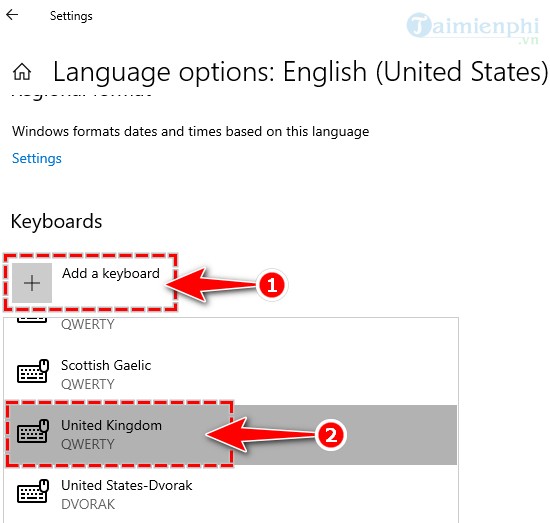Click the Keyboards section heading

click(56, 221)
